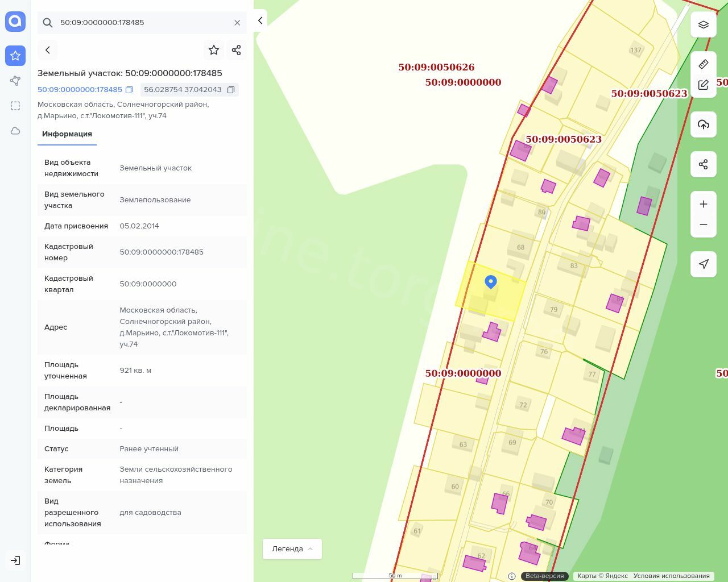Click the draw/edit pencil tool
Screen dimensions: 728x582
click(x=704, y=85)
